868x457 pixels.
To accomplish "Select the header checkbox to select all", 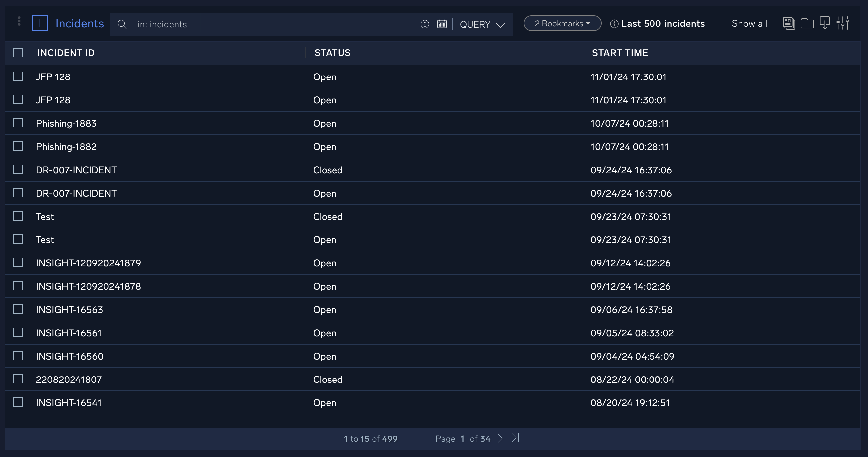I will pos(18,53).
